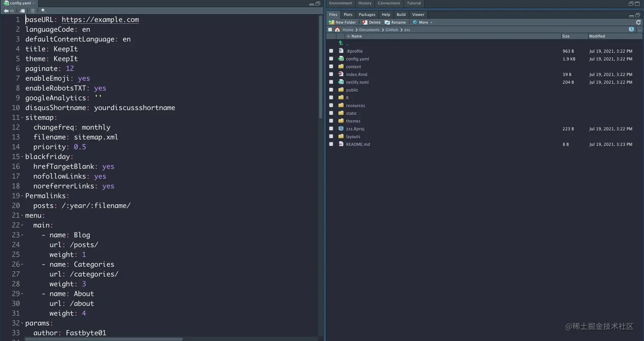Save config.yaml using the save icon
This screenshot has width=644, height=341.
[x=33, y=11]
